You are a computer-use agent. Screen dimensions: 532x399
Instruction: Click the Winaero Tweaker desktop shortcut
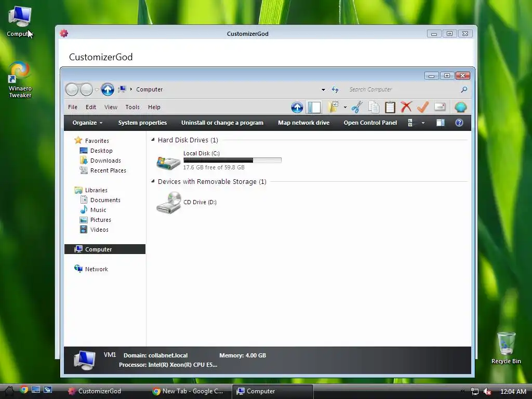pyautogui.click(x=20, y=79)
